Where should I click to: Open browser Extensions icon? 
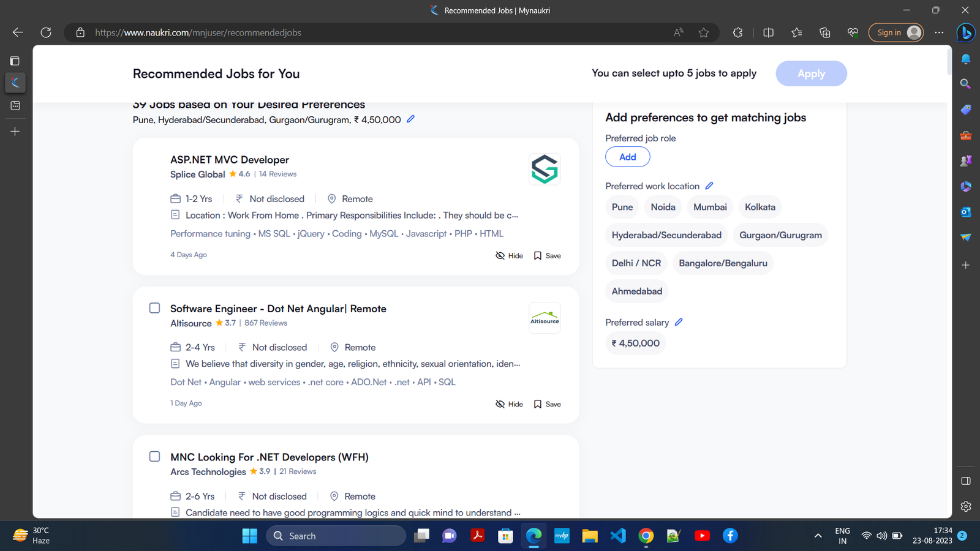tap(737, 32)
